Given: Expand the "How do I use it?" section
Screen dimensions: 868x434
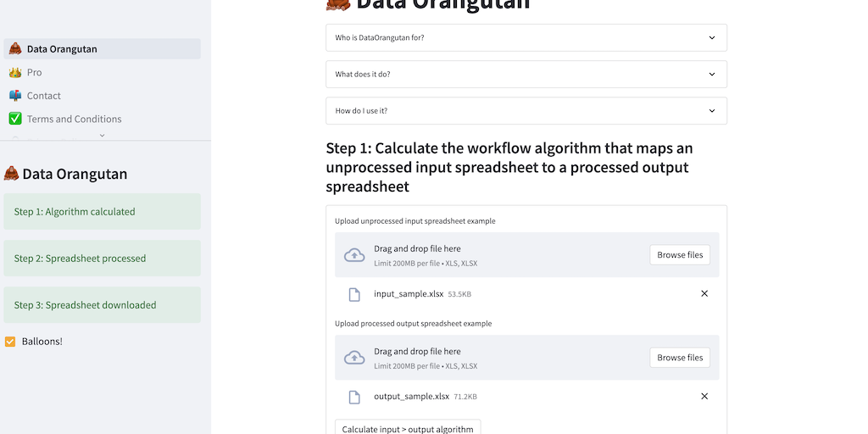Looking at the screenshot, I should tap(526, 110).
